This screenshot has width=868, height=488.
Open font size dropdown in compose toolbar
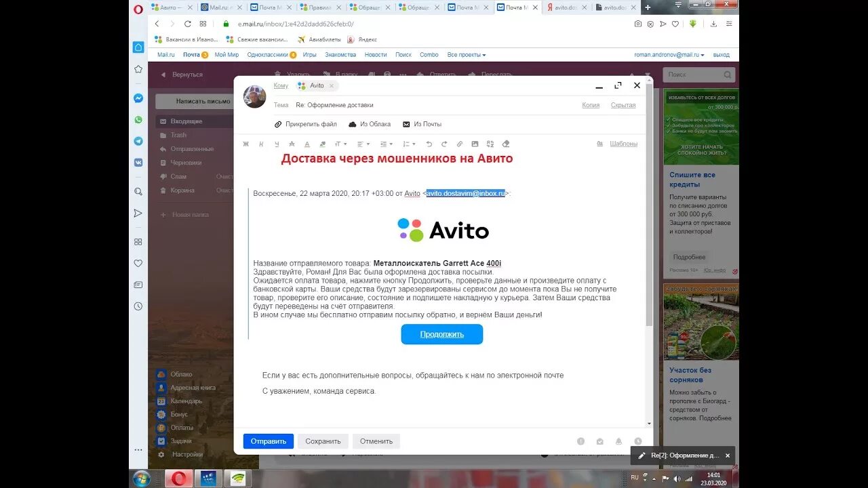click(340, 144)
